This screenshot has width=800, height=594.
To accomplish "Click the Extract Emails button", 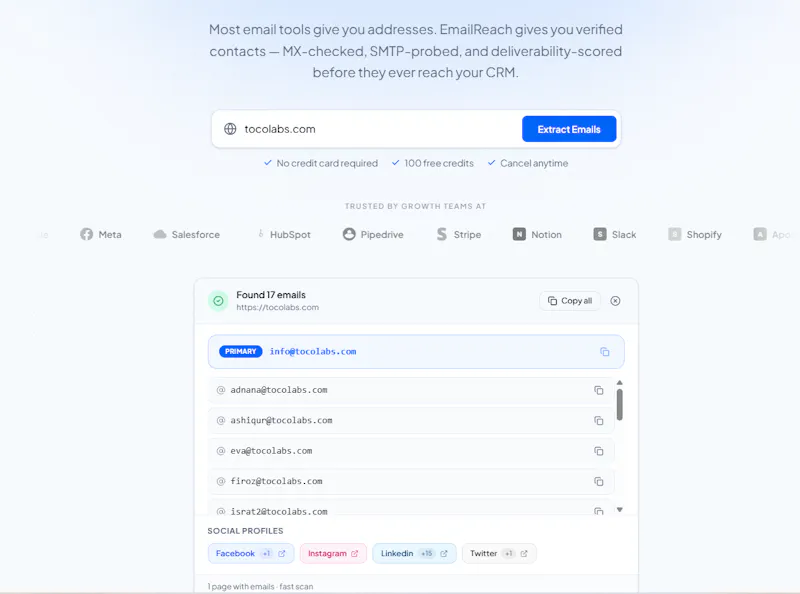I will coord(569,129).
